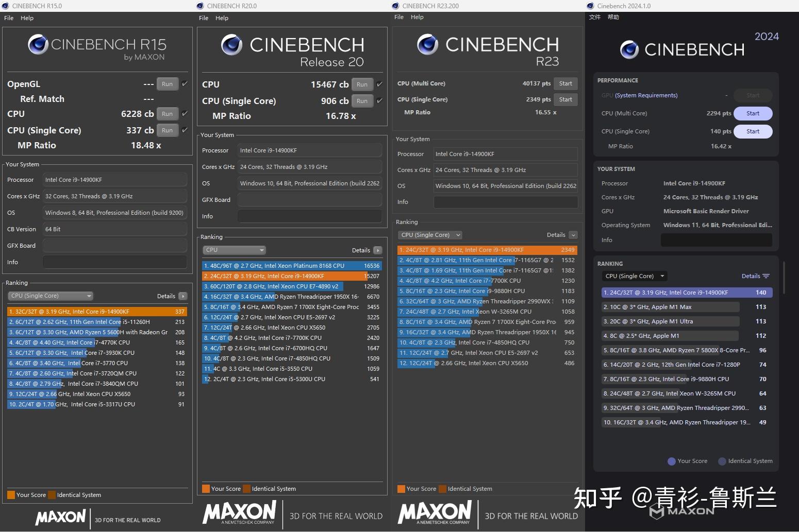This screenshot has width=799, height=532.
Task: Click the Details arrow icon in R20 ranking
Action: click(378, 250)
